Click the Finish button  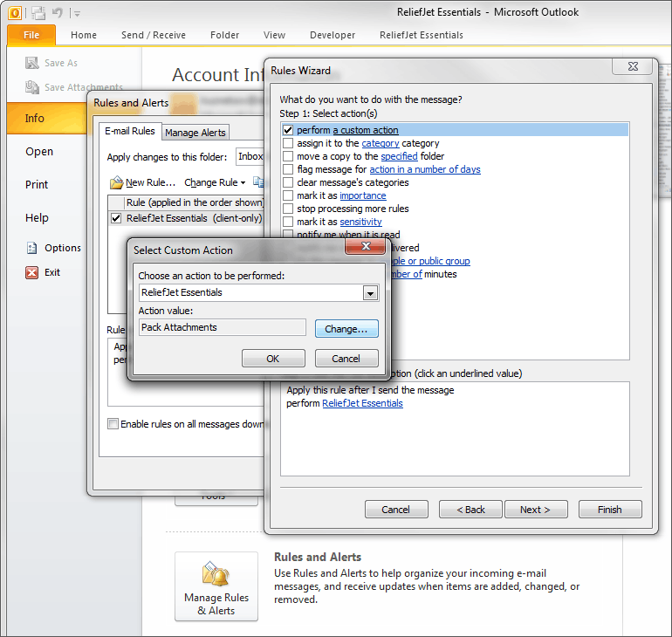(x=610, y=510)
